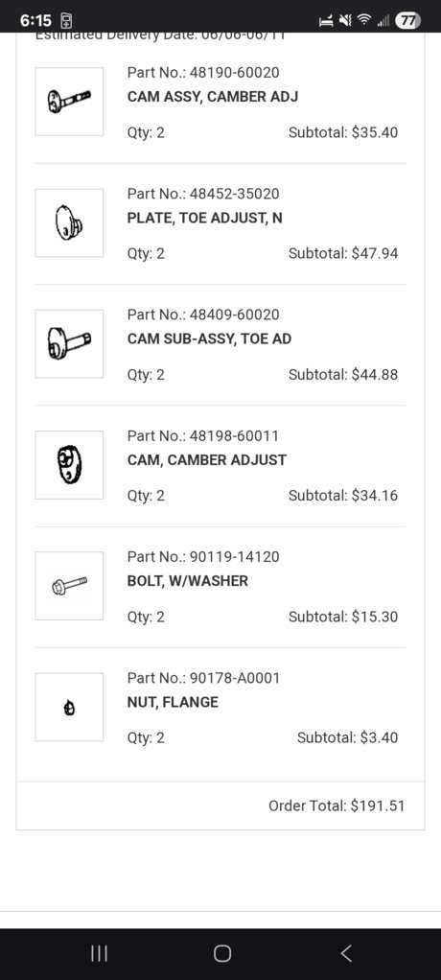Tap the battery indicator in status bar
The image size is (441, 980).
[x=407, y=21]
